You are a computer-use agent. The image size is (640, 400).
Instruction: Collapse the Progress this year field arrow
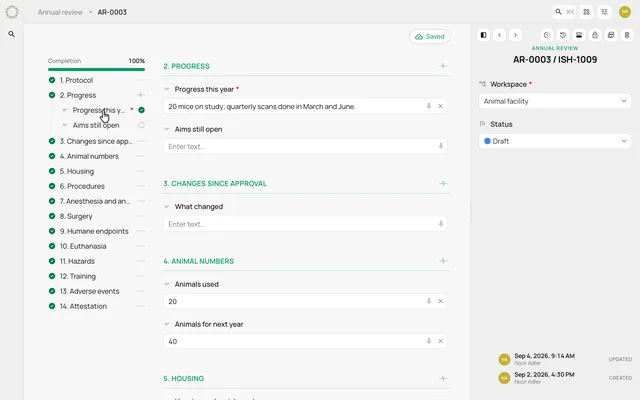[x=167, y=89]
